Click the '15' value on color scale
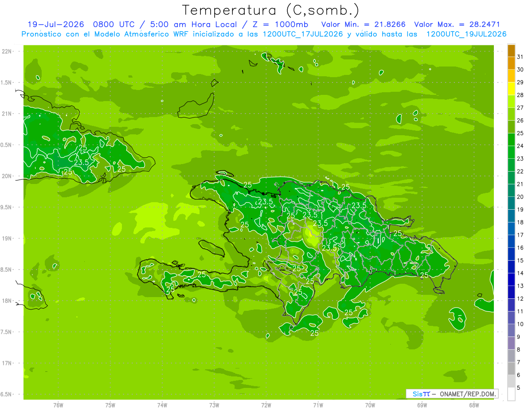The height and width of the screenshot is (411, 532). 520,260
